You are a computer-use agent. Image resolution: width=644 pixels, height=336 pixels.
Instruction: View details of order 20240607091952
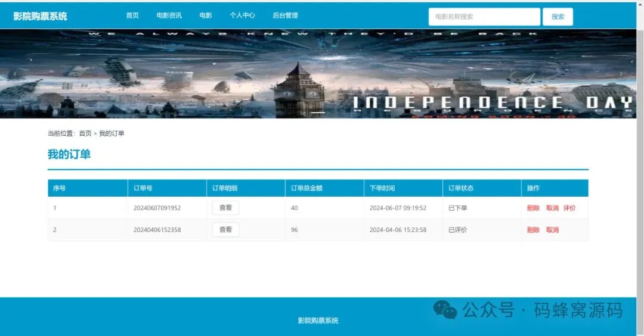225,207
